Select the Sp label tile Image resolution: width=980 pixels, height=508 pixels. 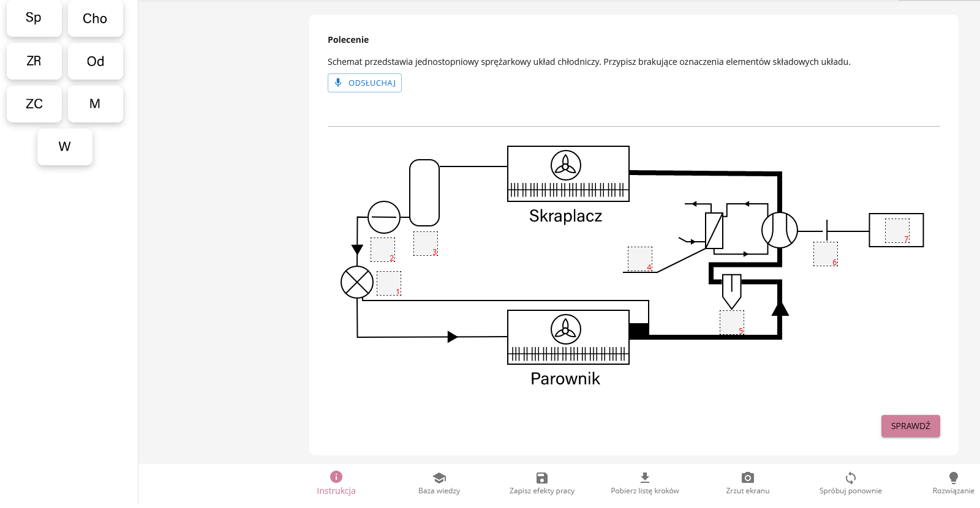[x=34, y=18]
